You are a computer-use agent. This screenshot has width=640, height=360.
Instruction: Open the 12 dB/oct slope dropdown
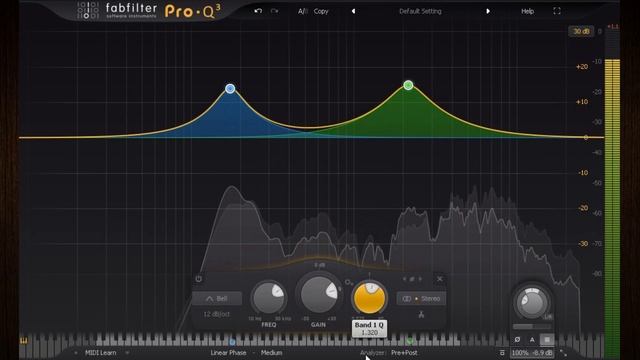coord(216,314)
